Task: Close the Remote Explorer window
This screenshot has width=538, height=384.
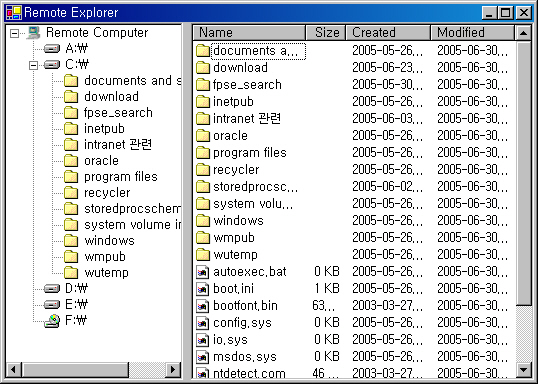Action: [524, 13]
